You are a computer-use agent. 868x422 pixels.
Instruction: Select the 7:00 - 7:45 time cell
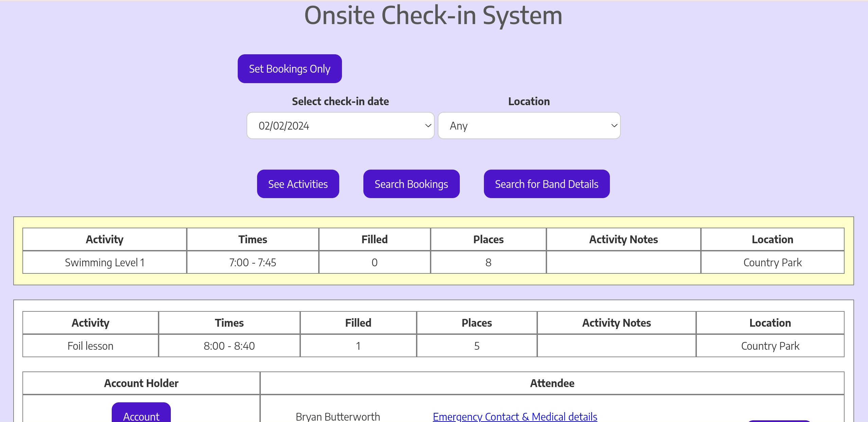[252, 262]
